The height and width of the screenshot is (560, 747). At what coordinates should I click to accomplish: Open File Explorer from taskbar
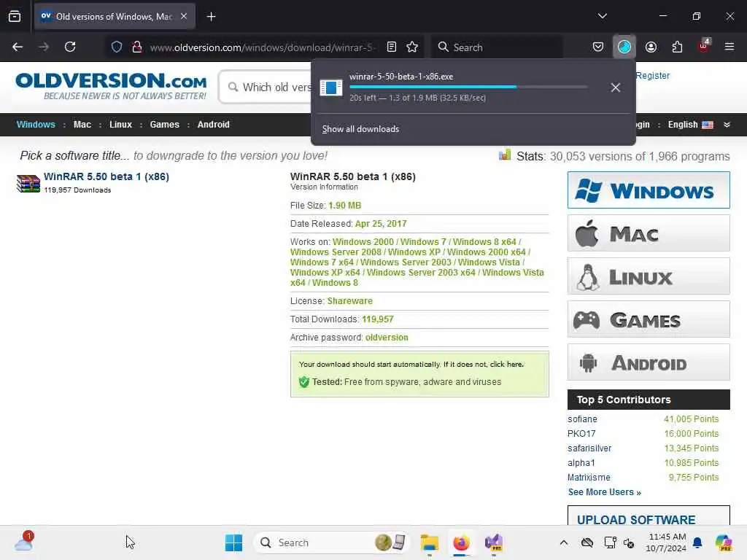[x=429, y=542]
